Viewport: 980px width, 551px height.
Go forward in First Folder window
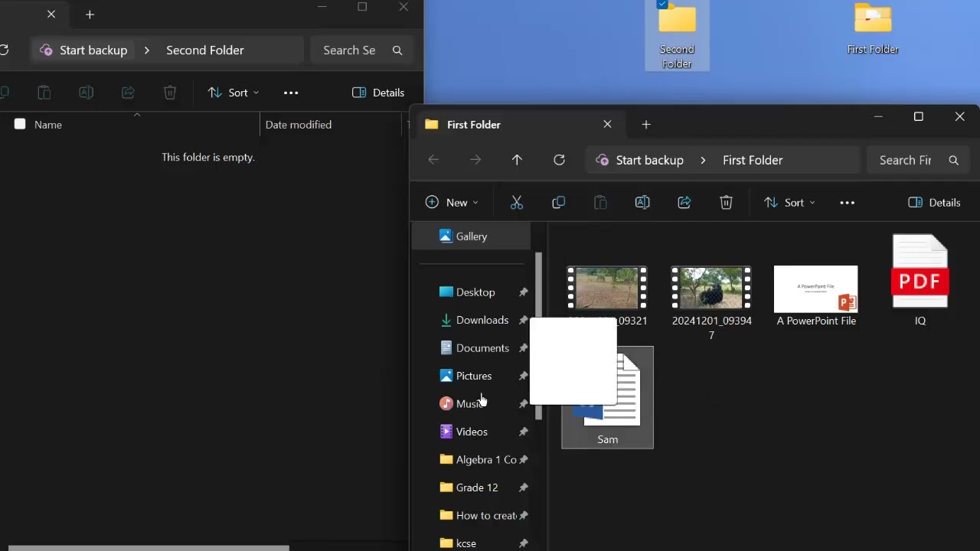475,160
